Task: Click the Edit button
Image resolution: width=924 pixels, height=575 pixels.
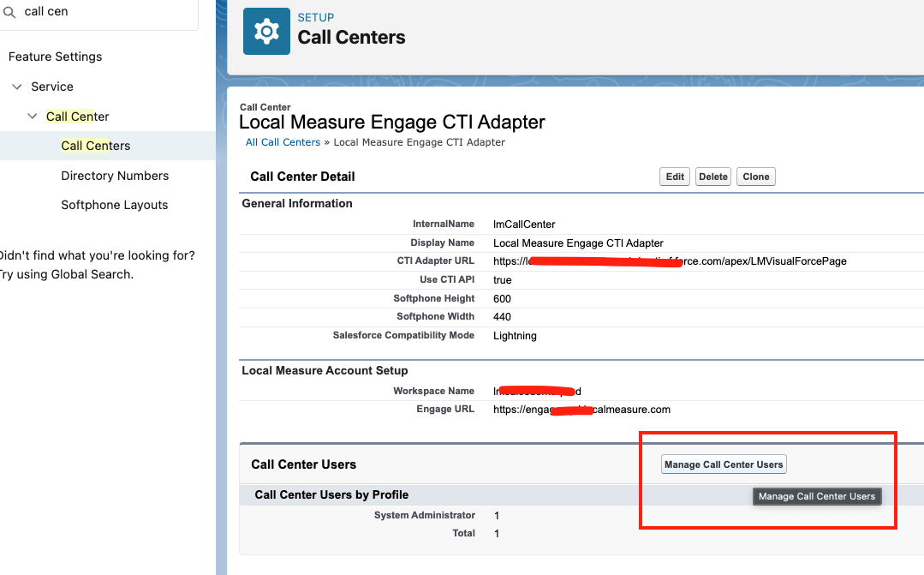Action: coord(675,177)
